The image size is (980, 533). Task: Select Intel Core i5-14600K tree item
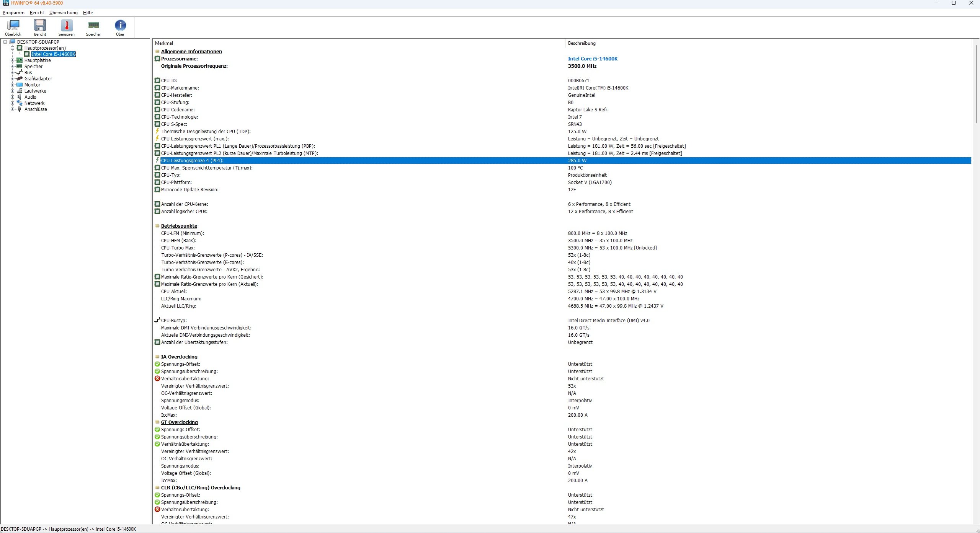53,54
